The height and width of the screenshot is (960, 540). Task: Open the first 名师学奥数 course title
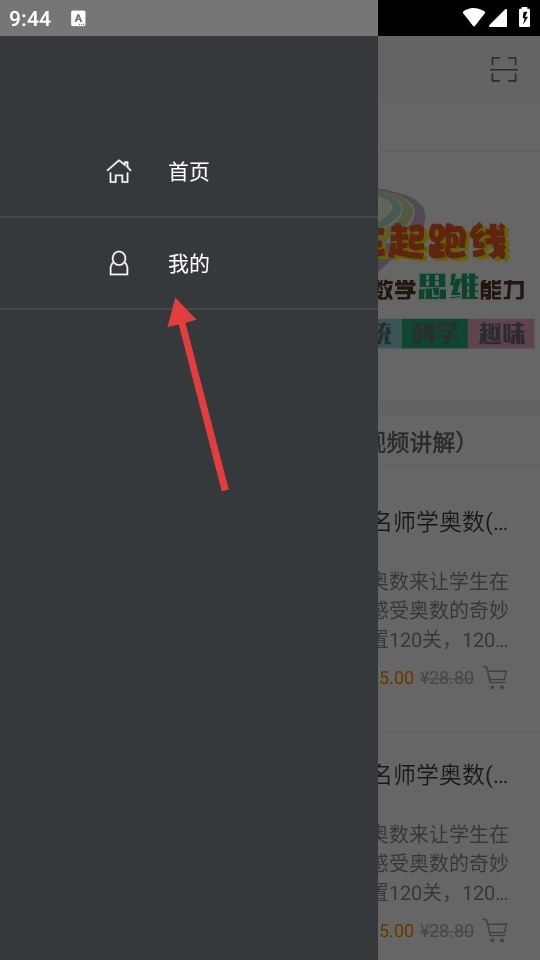click(443, 522)
